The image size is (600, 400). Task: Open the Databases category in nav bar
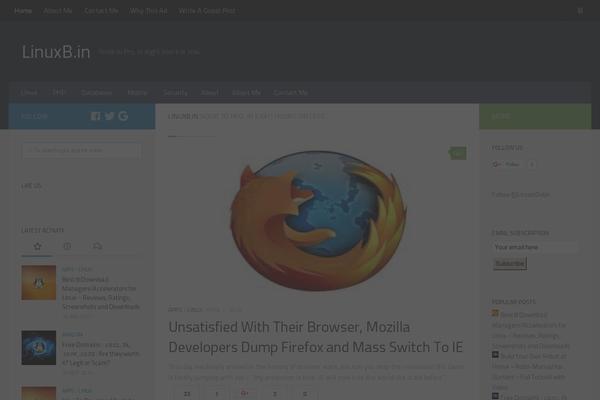click(96, 92)
